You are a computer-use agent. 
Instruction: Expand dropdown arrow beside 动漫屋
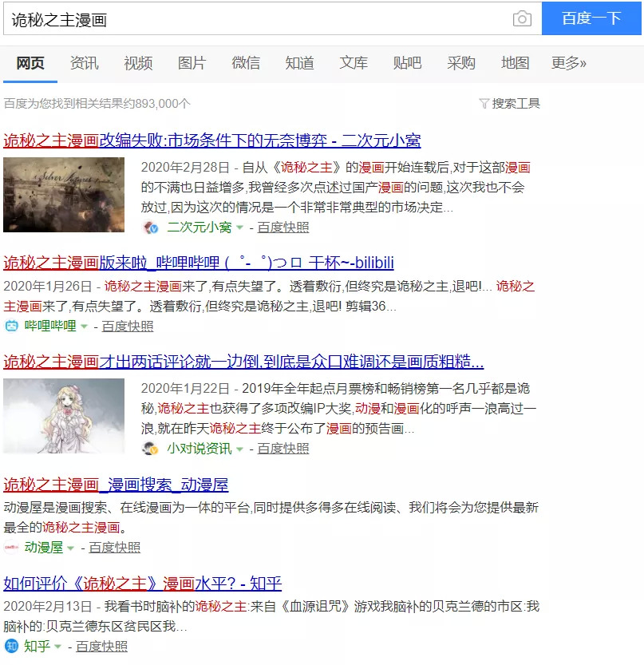point(70,548)
